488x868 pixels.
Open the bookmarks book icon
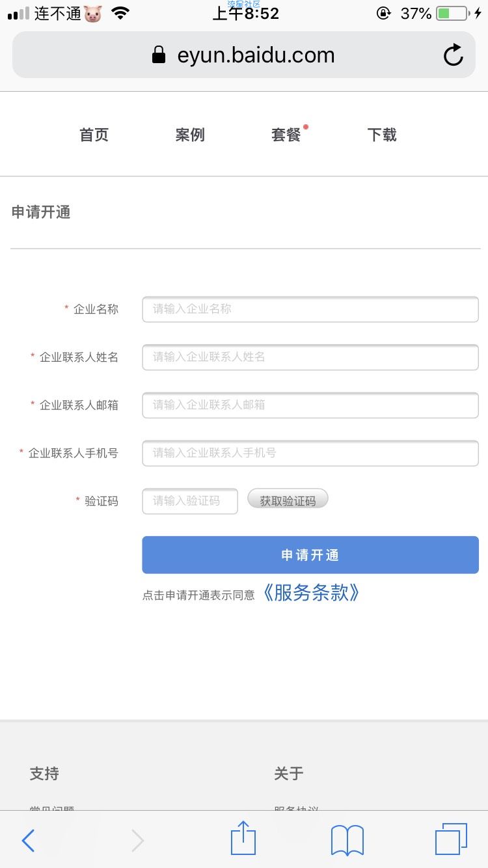coord(347,840)
